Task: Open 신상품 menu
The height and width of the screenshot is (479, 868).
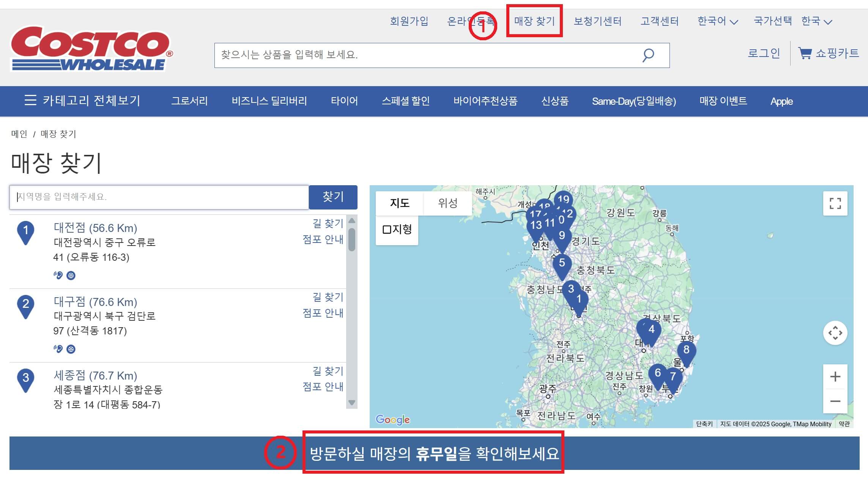Action: 555,101
